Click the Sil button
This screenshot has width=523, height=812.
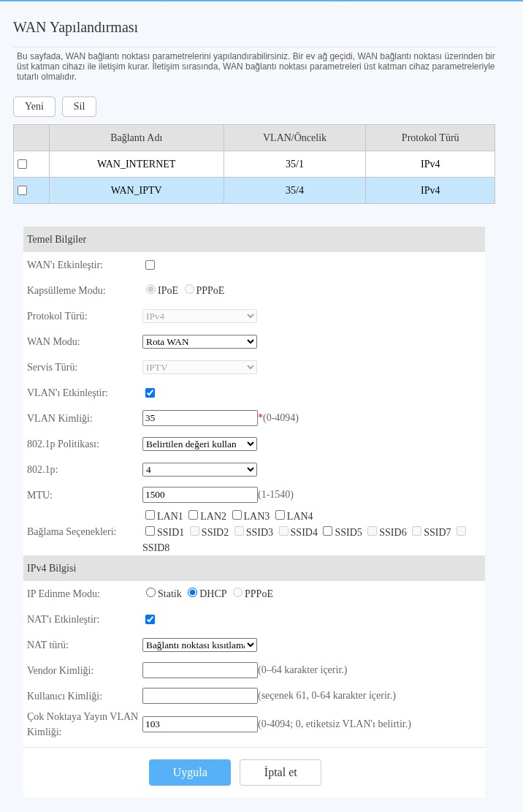(79, 106)
